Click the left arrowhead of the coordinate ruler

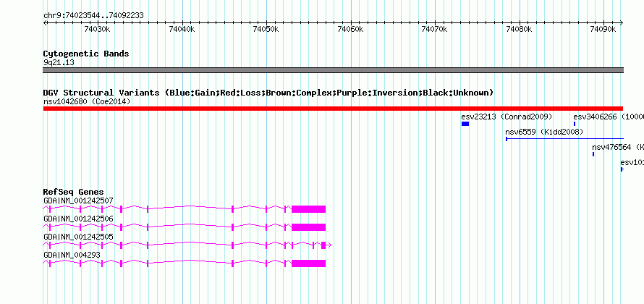tap(45, 22)
